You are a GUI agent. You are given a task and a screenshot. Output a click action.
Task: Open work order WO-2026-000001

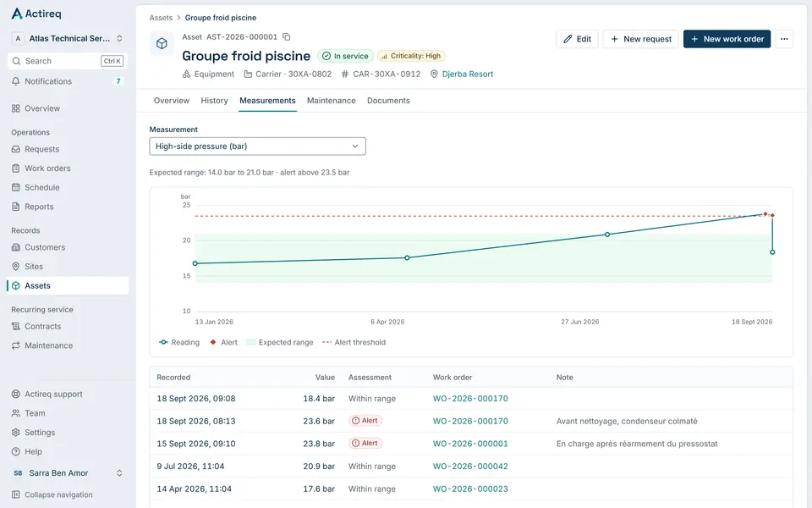click(470, 444)
